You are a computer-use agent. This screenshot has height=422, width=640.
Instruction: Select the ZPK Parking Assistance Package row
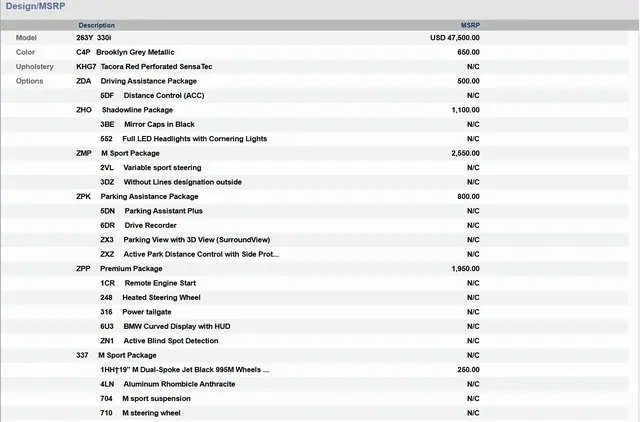tap(149, 197)
